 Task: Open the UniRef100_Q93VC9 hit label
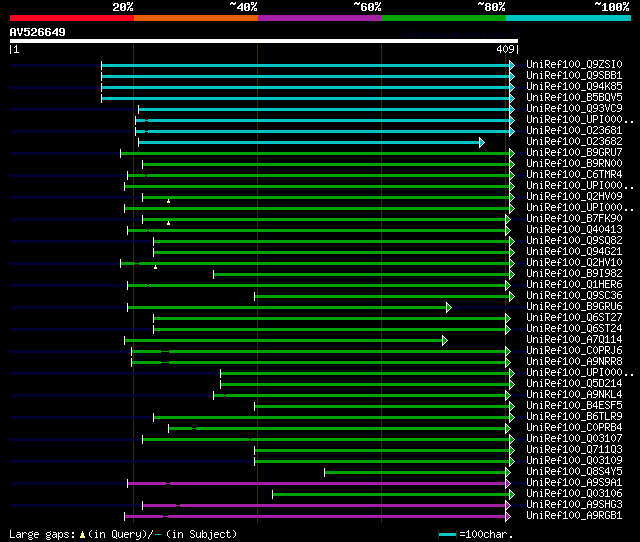click(574, 109)
